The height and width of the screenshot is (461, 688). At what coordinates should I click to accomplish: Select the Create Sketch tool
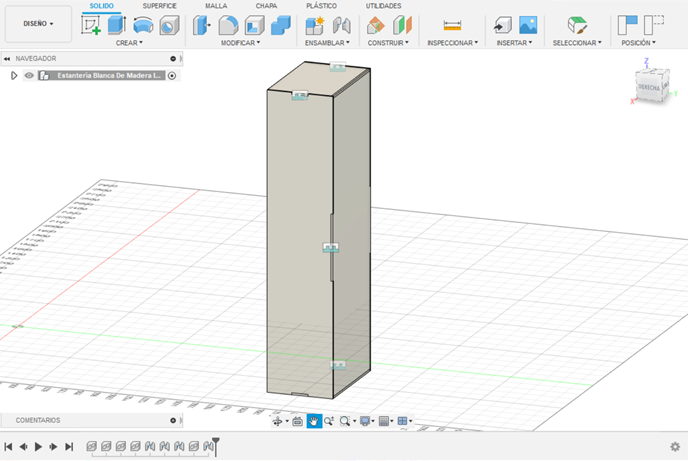point(91,25)
